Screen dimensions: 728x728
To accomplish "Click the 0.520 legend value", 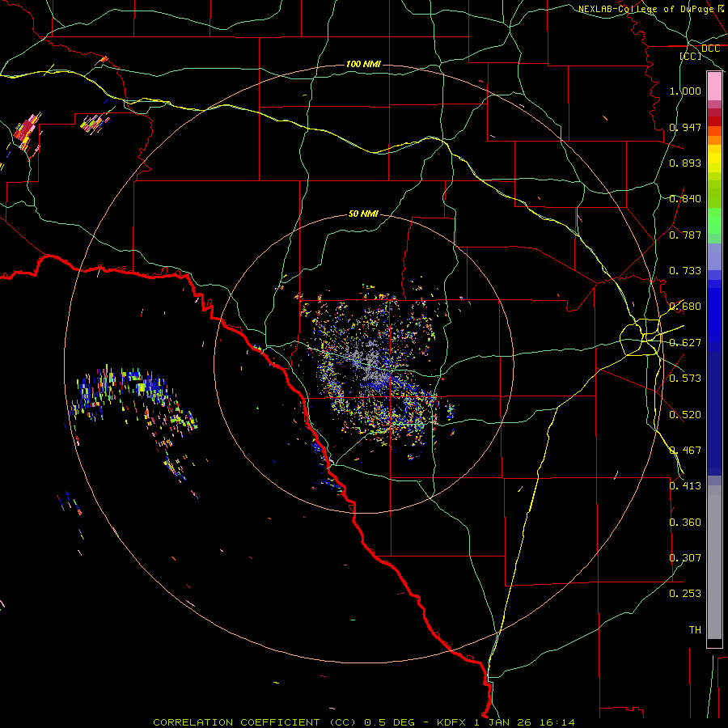I will point(685,415).
